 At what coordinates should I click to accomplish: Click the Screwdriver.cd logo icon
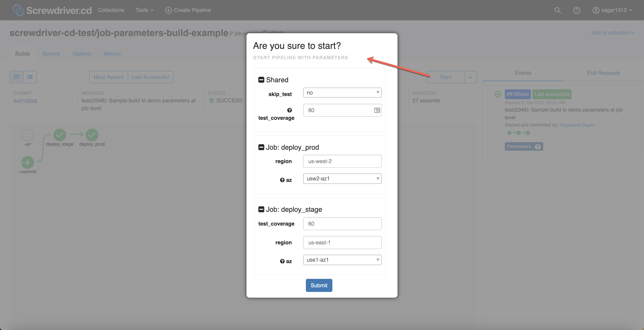coord(18,10)
